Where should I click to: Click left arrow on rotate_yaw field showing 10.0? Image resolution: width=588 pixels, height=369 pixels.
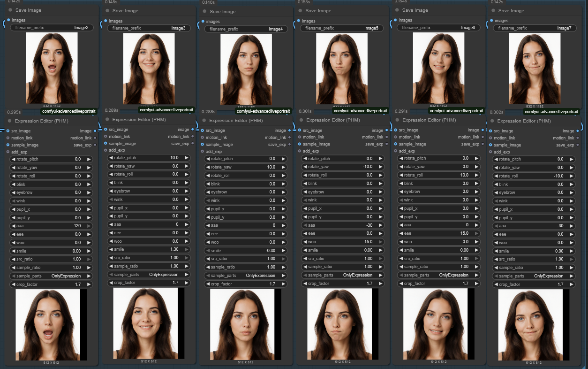click(208, 167)
